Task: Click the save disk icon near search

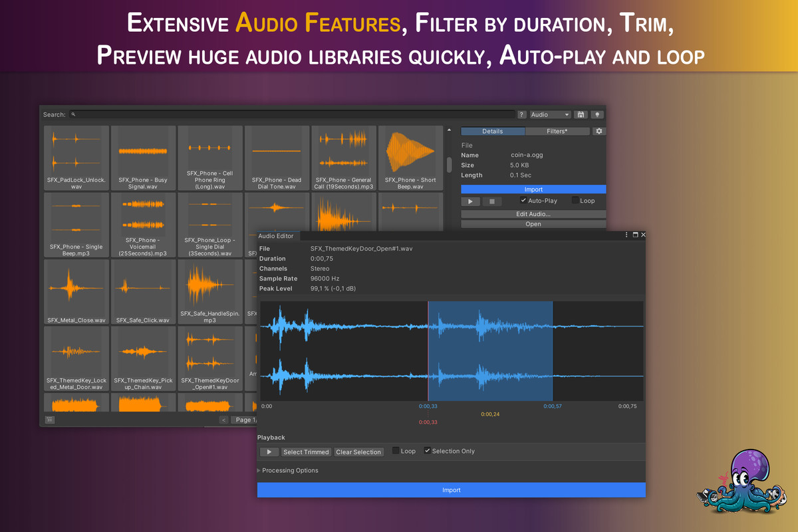Action: pyautogui.click(x=581, y=114)
